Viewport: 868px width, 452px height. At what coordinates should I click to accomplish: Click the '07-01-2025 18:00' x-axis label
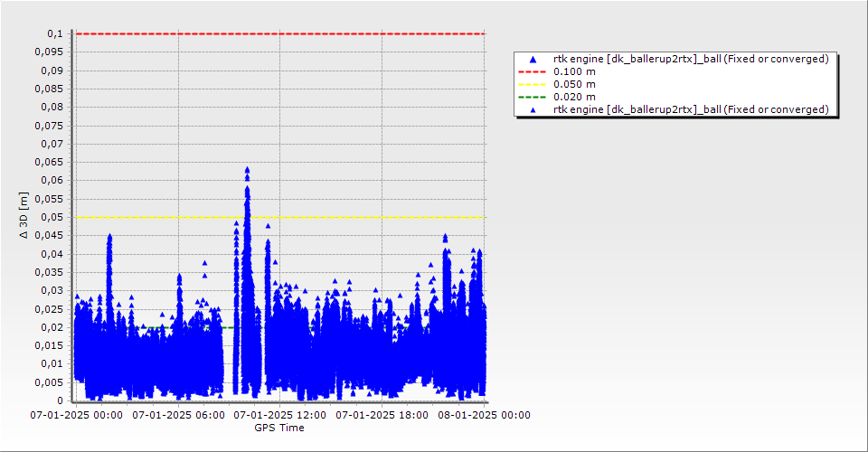[382, 415]
